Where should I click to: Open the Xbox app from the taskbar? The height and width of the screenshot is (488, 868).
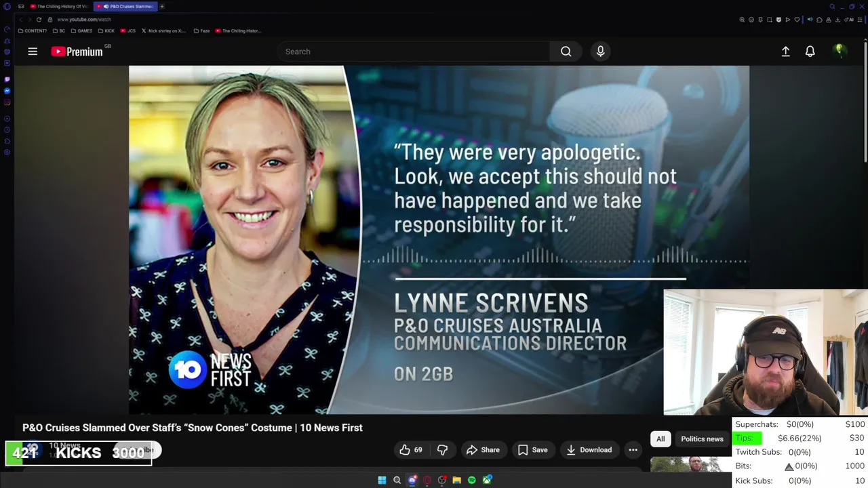click(487, 480)
